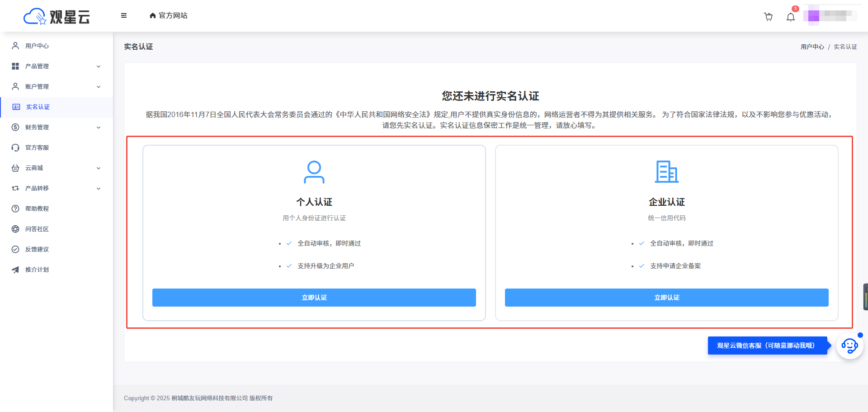The height and width of the screenshot is (412, 868).
Task: Open the notification bell with badge
Action: tap(790, 17)
